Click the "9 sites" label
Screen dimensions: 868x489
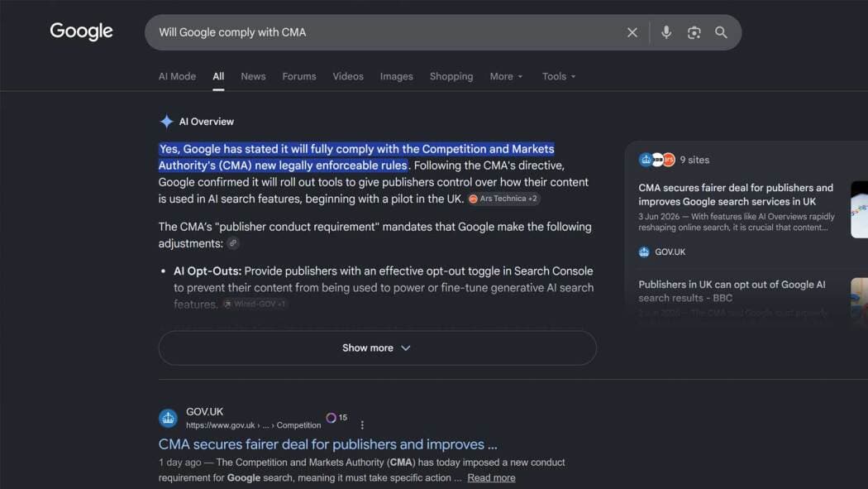pyautogui.click(x=694, y=160)
